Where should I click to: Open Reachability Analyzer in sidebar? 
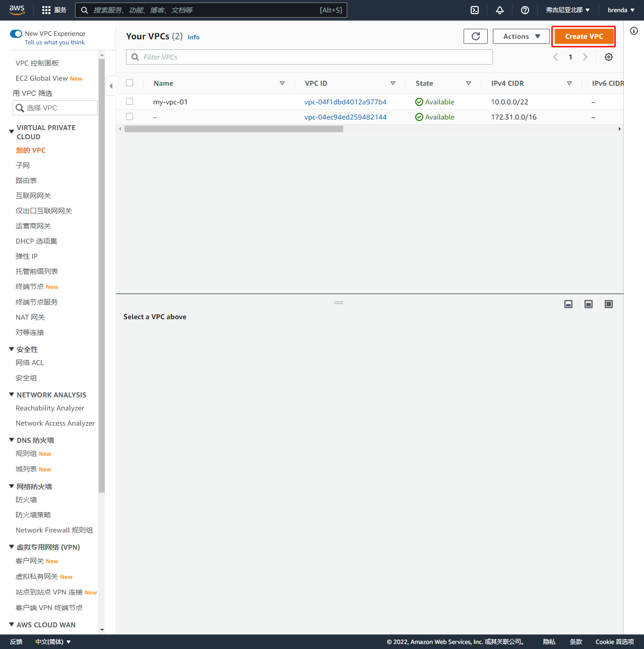50,408
